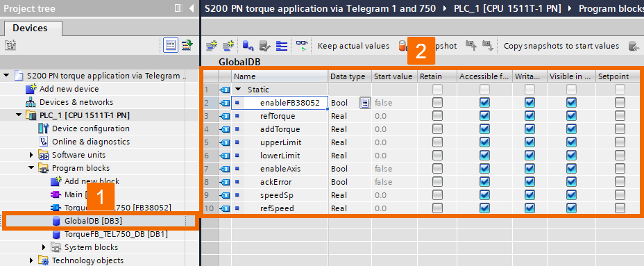Collapse the S200 PN torque project node
The width and height of the screenshot is (644, 266).
pyautogui.click(x=6, y=75)
